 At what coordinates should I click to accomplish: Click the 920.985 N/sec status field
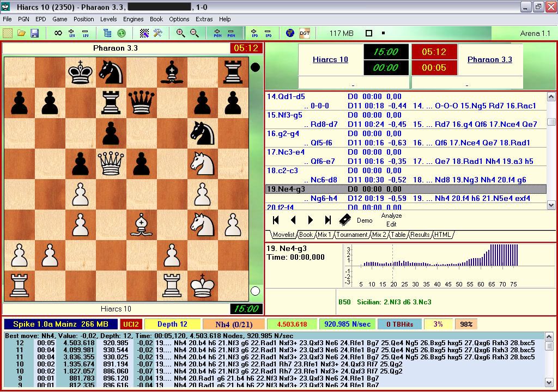click(x=348, y=324)
